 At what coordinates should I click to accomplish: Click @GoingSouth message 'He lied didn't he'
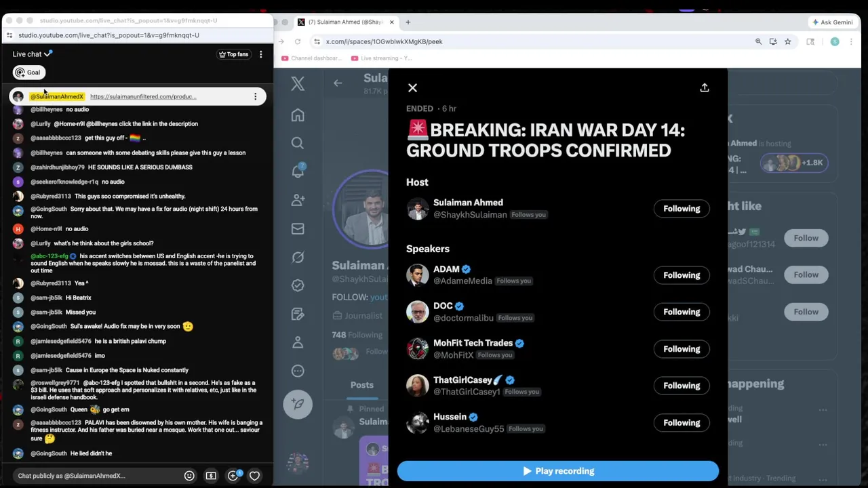pyautogui.click(x=91, y=453)
